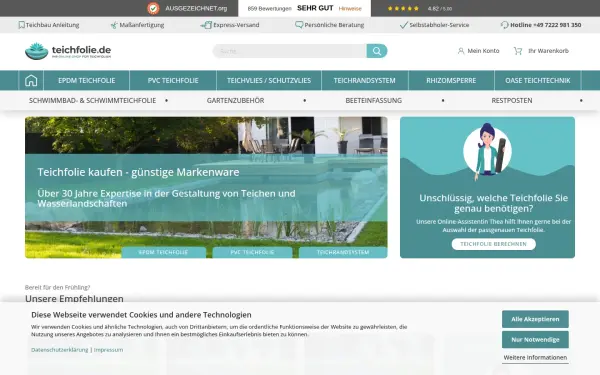600x375 pixels.
Task: Click the Selbstabholer-Service checkmark icon
Action: [x=403, y=25]
